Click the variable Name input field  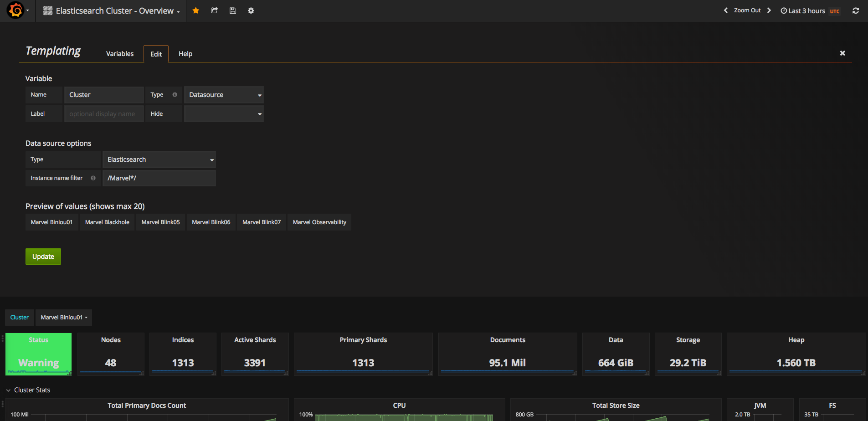pyautogui.click(x=104, y=95)
